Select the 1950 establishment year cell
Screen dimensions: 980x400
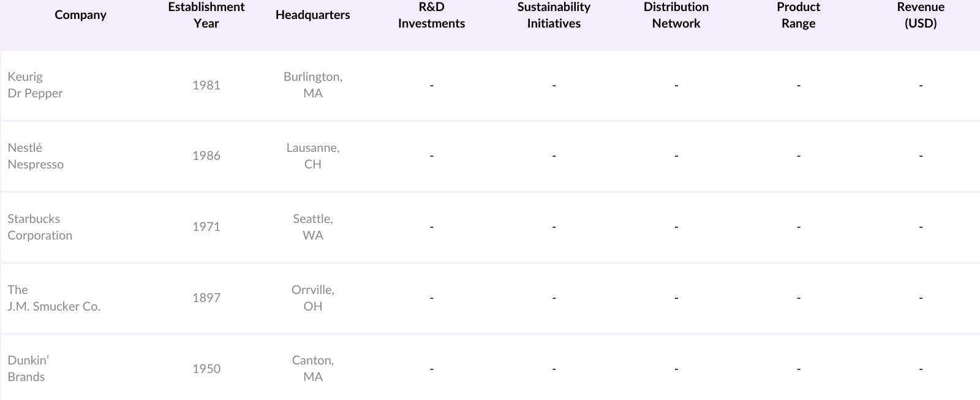point(206,369)
